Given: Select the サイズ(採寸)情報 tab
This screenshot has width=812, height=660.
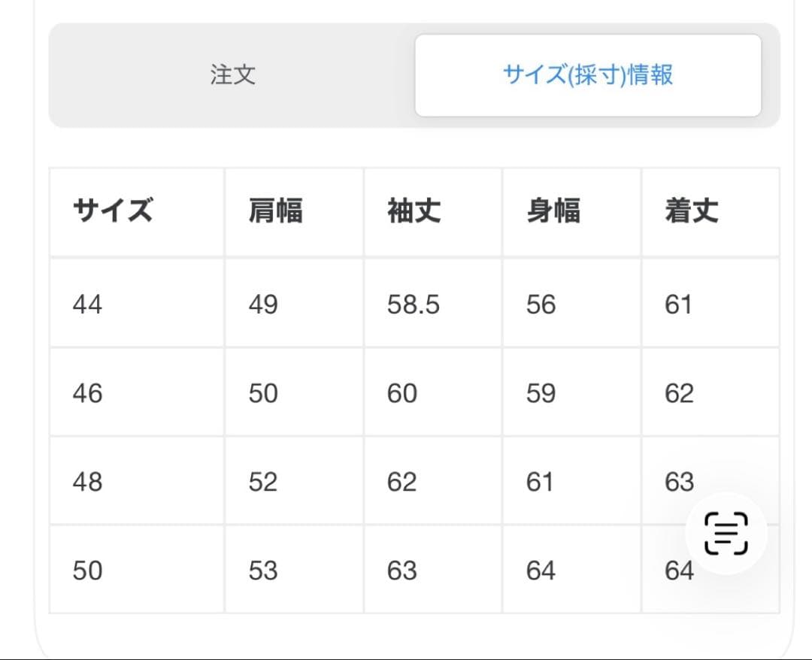Looking at the screenshot, I should coord(588,75).
